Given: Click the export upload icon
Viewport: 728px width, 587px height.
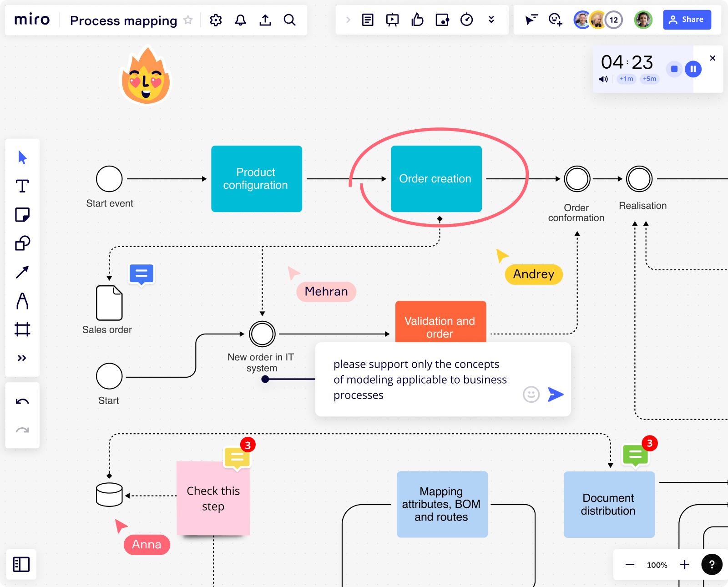Looking at the screenshot, I should tap(265, 20).
